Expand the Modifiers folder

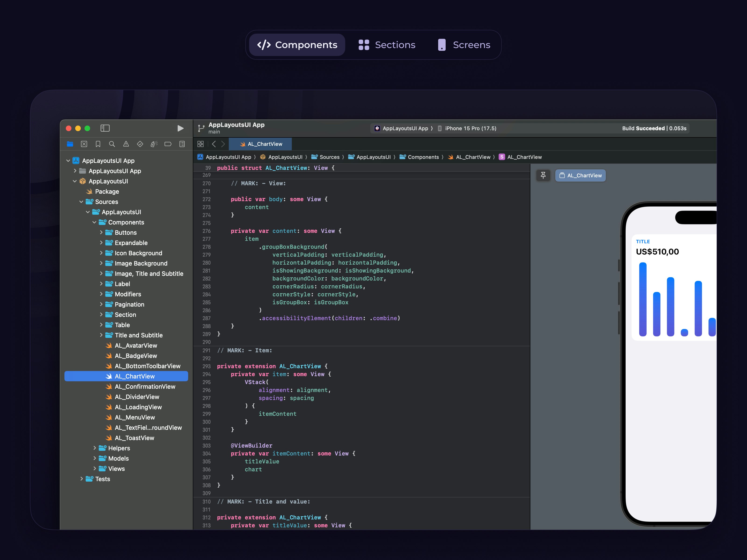click(x=101, y=294)
